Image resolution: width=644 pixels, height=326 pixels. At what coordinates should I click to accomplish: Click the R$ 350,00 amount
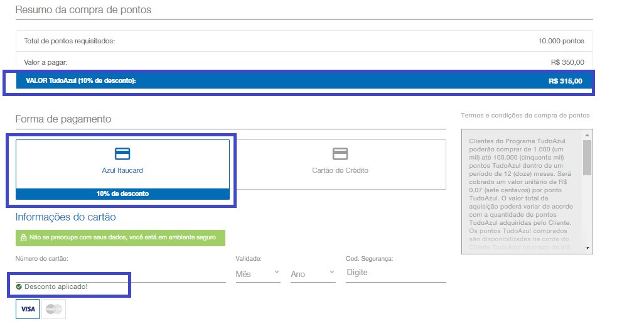point(567,62)
